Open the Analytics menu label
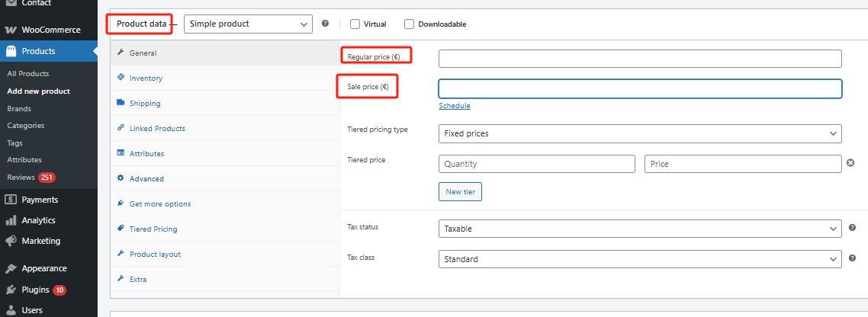868x317 pixels. 39,220
